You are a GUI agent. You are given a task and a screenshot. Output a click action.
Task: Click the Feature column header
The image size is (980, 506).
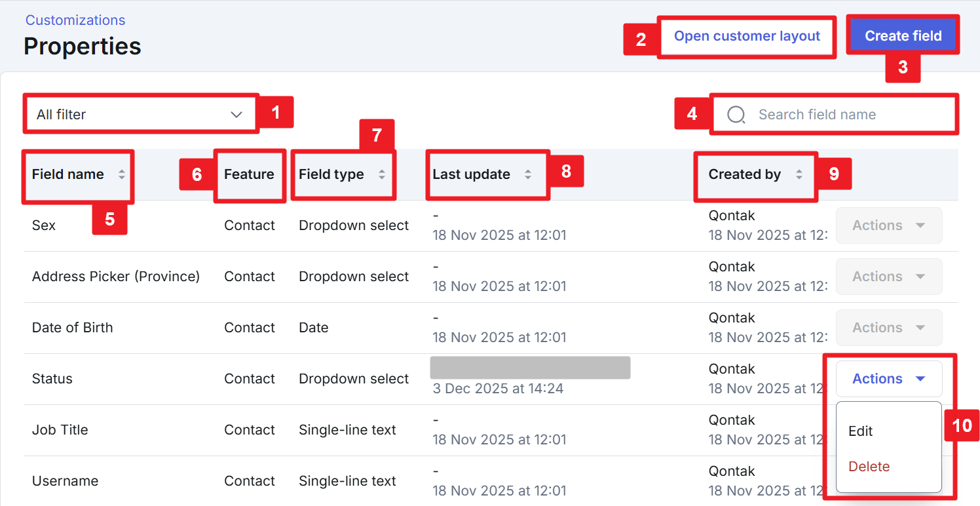point(249,174)
